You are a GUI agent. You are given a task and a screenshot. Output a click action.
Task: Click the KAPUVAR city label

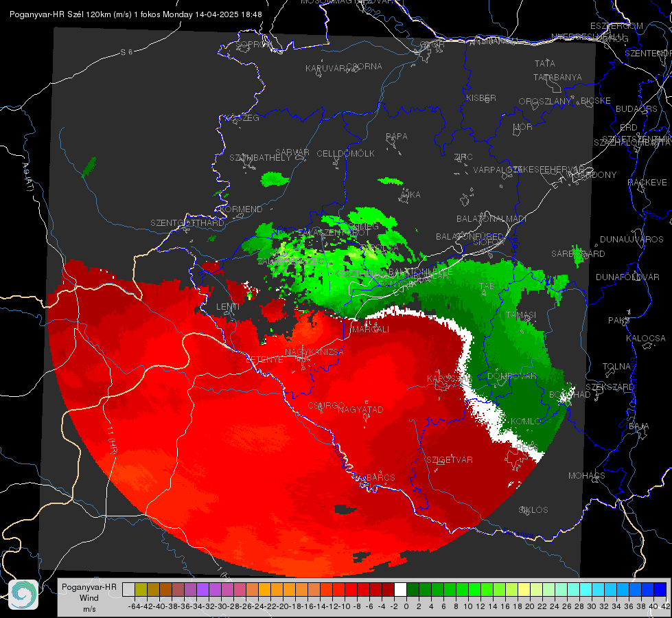(x=325, y=69)
